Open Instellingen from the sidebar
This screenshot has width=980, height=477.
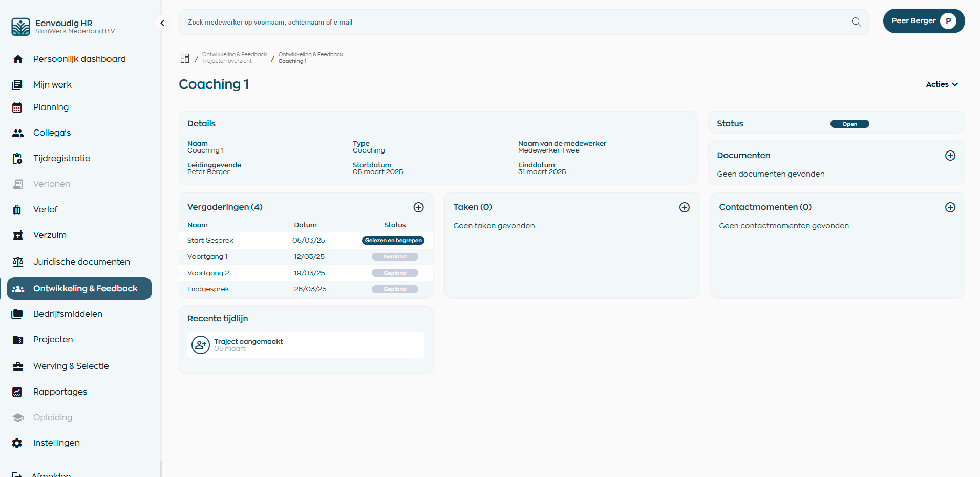click(x=56, y=443)
